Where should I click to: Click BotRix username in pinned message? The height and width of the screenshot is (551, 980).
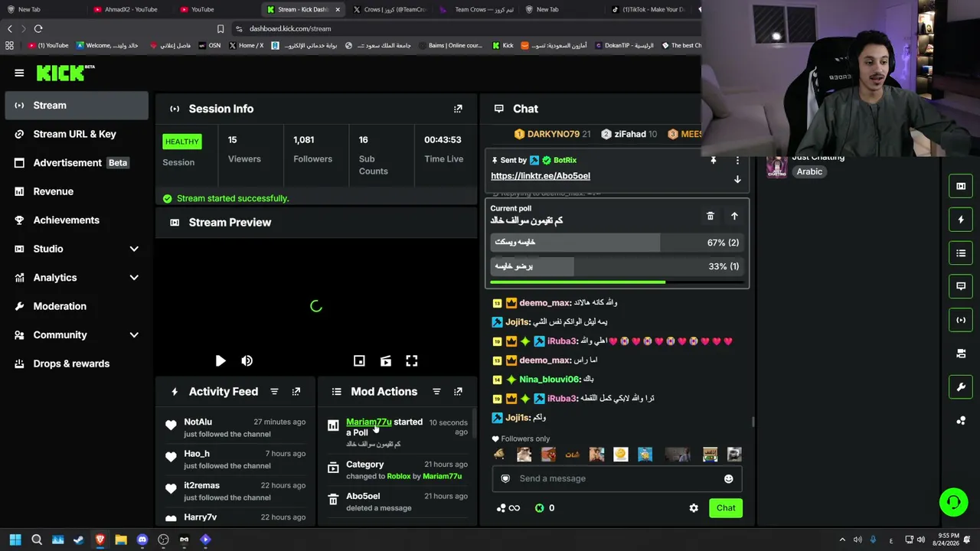[x=565, y=160]
